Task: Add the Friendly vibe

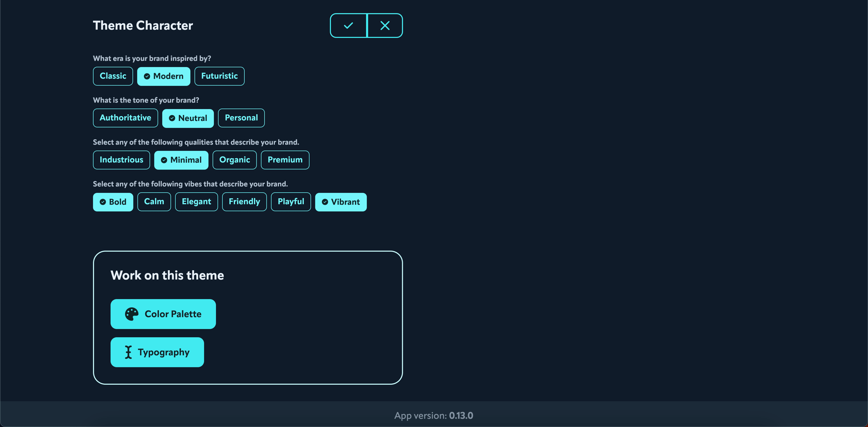Action: pyautogui.click(x=244, y=202)
